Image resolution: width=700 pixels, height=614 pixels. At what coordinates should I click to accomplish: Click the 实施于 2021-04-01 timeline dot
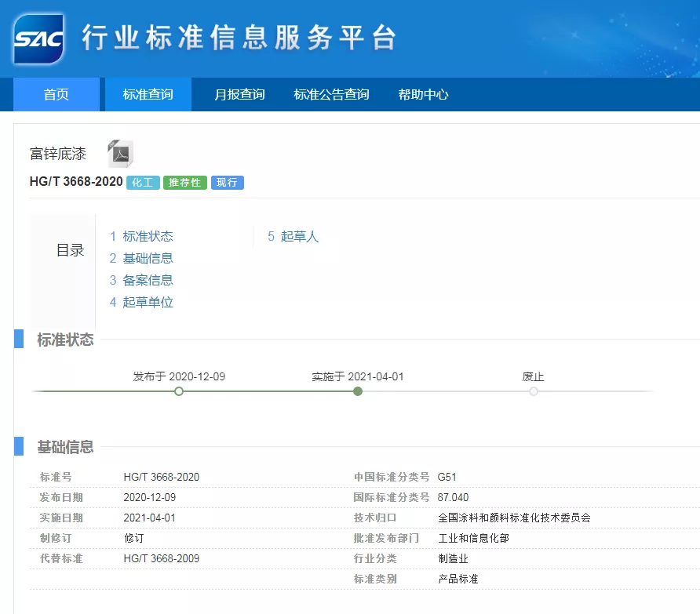click(358, 391)
